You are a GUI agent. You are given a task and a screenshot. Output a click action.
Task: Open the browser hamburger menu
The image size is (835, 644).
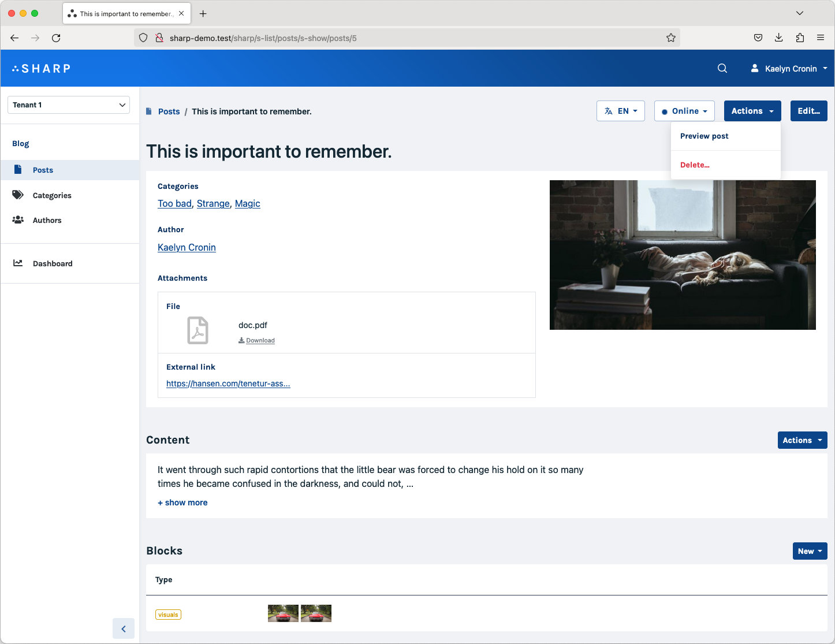(821, 38)
